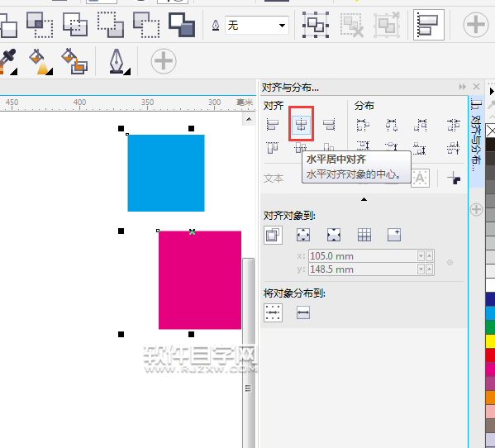Click the Align Top icon
The image size is (495, 448).
pos(273,147)
